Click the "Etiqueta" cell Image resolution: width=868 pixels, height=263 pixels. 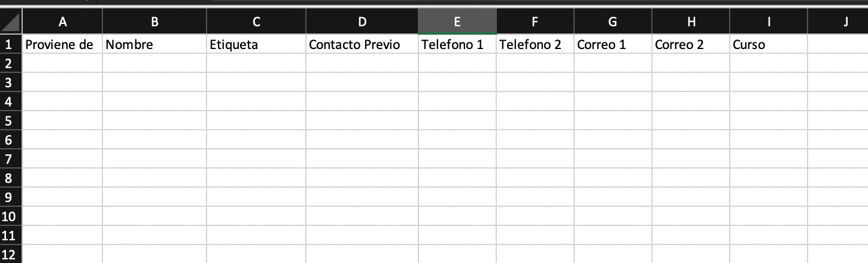(256, 44)
